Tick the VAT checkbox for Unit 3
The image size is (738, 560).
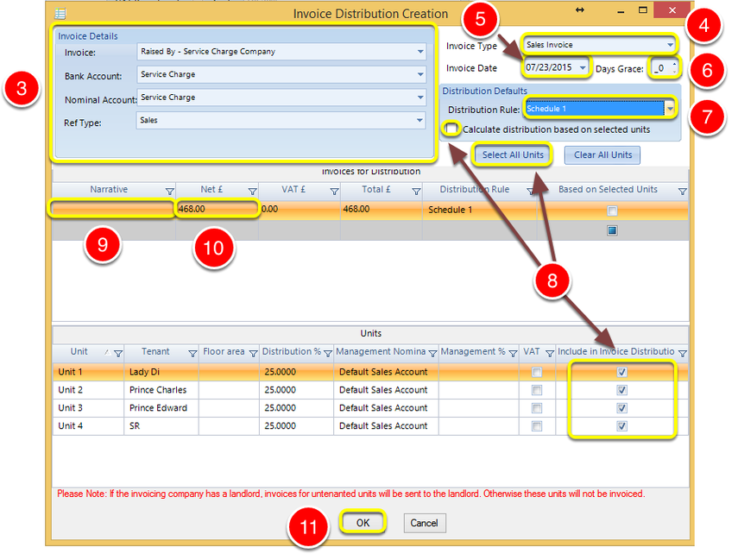pos(537,408)
